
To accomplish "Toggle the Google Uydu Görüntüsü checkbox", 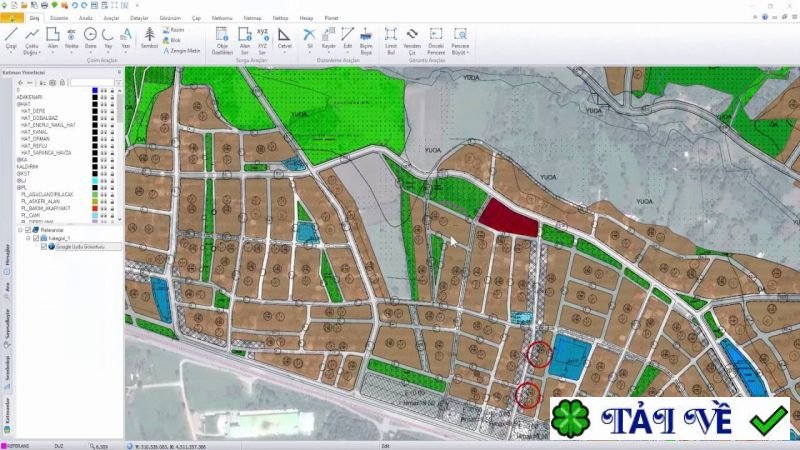I will coord(44,246).
